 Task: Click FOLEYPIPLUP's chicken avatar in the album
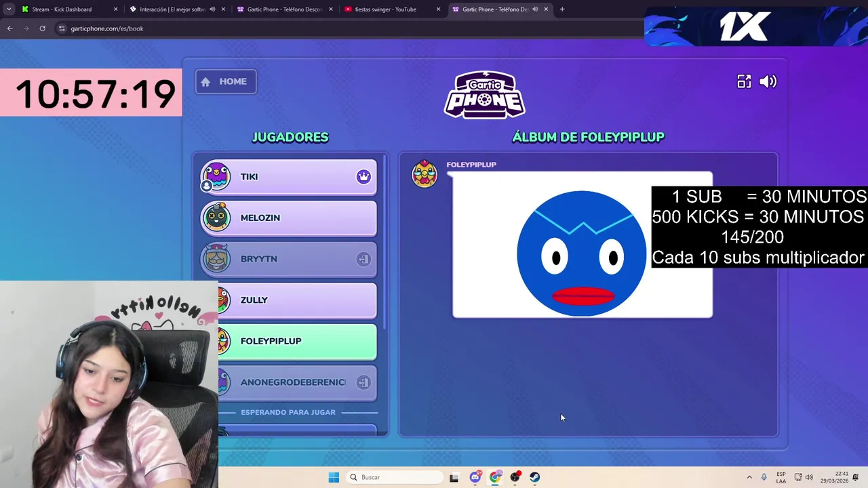425,174
